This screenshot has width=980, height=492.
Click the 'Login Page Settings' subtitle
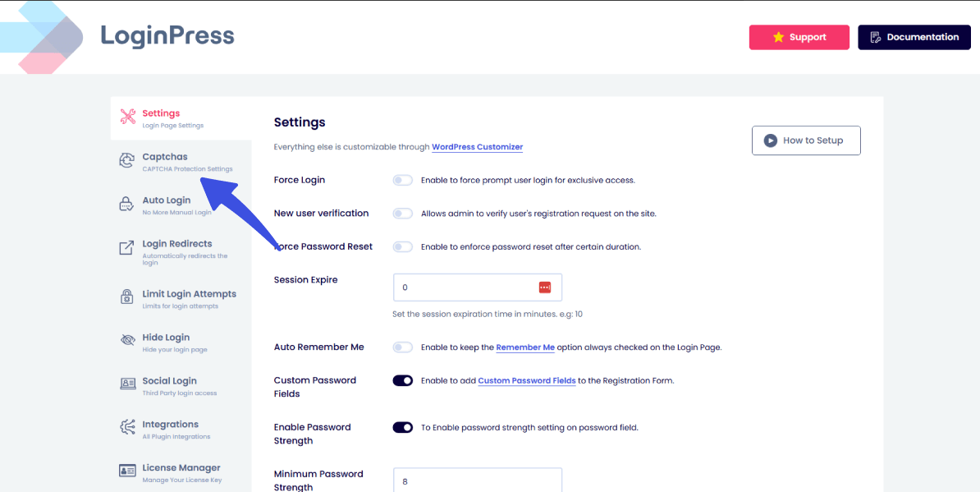coord(173,126)
